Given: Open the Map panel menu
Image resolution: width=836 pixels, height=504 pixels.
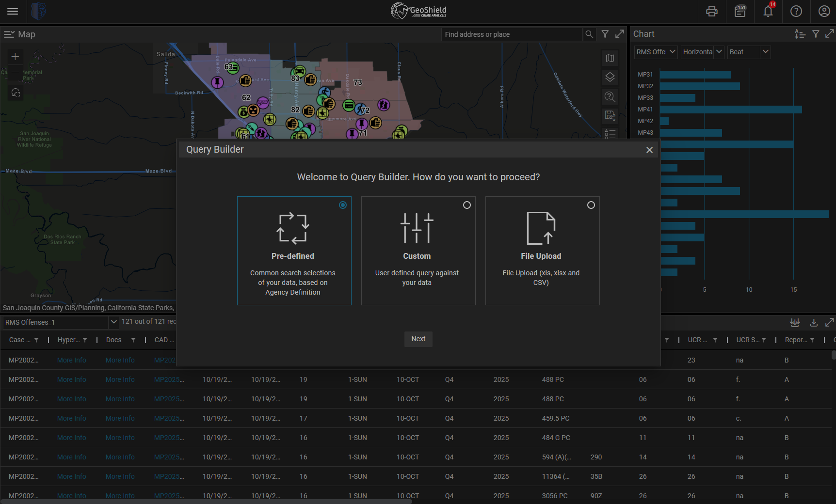Looking at the screenshot, I should (x=9, y=34).
